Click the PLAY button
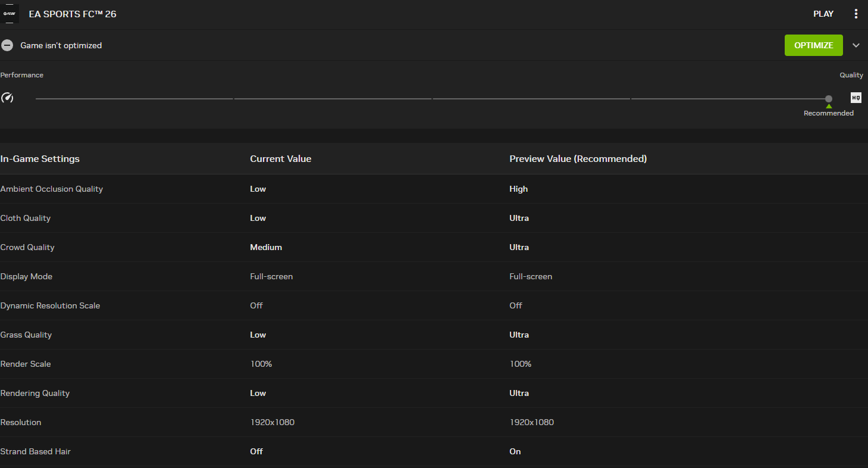Image resolution: width=868 pixels, height=468 pixels. click(823, 14)
